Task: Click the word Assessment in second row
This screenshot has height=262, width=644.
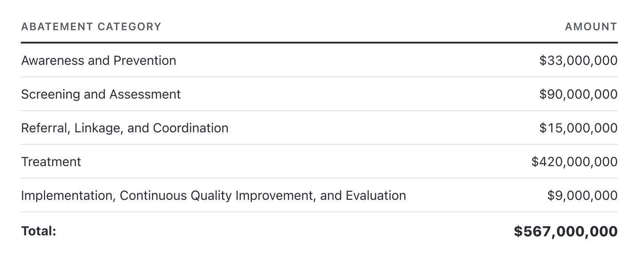Action: (x=145, y=94)
